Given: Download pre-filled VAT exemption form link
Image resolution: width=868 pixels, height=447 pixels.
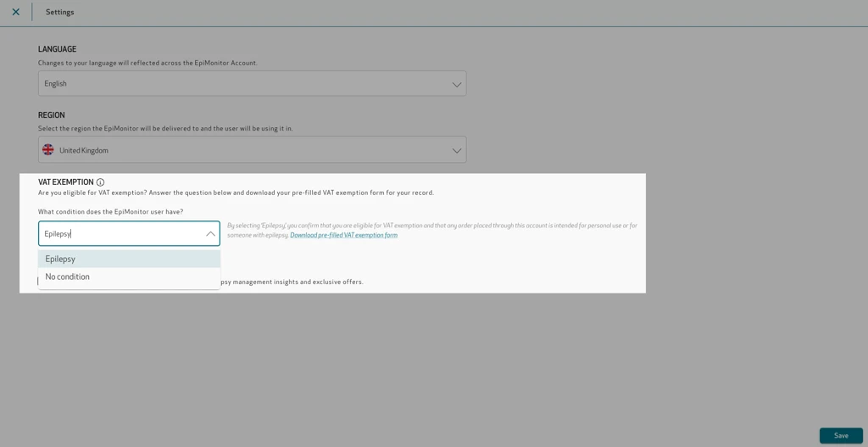Looking at the screenshot, I should click(x=344, y=235).
